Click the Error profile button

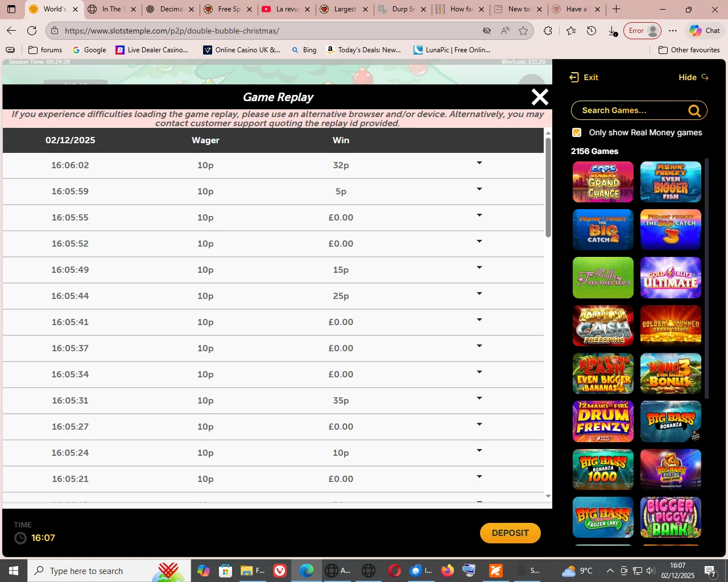tap(643, 31)
